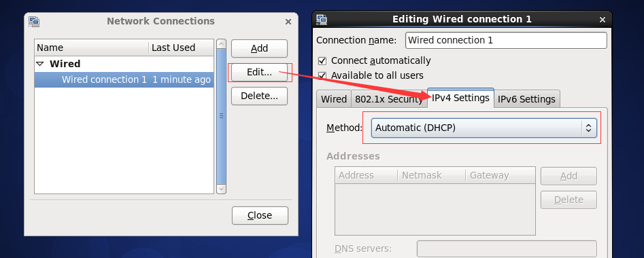Click the Delete... button in Network Connections
The width and height of the screenshot is (644, 258).
click(x=259, y=96)
